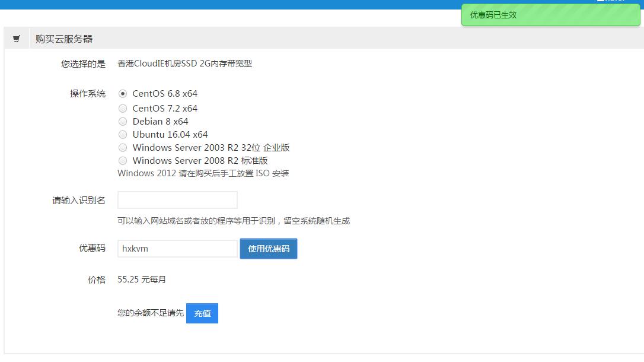
Task: Click the 充值 recharge button
Action: pos(202,313)
